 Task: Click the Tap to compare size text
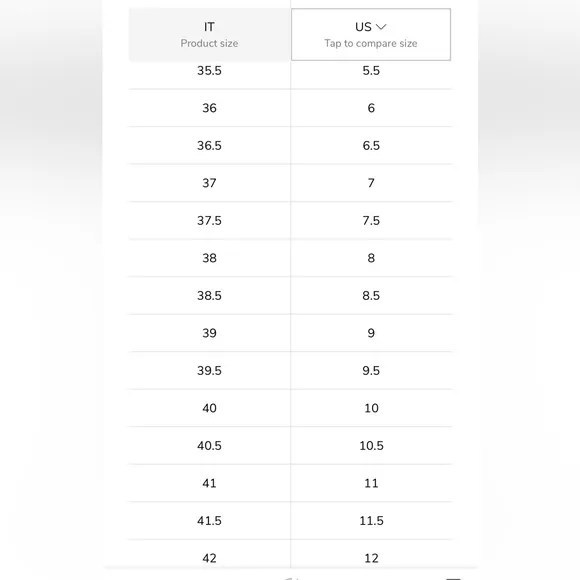[371, 44]
